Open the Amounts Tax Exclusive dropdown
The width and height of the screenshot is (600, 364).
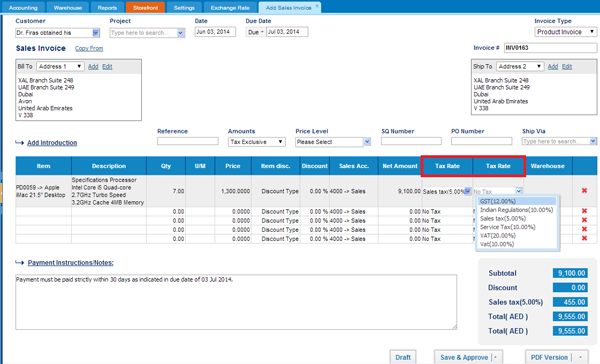coord(257,142)
